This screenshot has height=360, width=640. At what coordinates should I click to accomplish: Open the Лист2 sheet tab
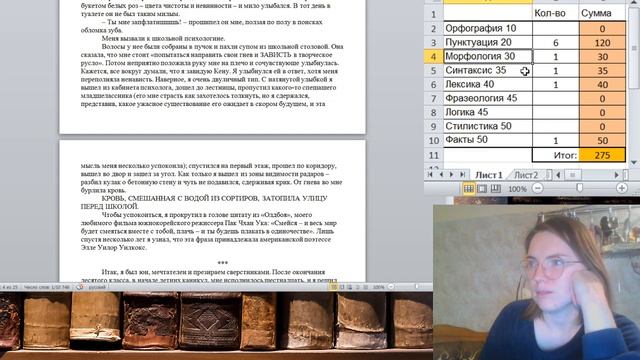pos(526,175)
